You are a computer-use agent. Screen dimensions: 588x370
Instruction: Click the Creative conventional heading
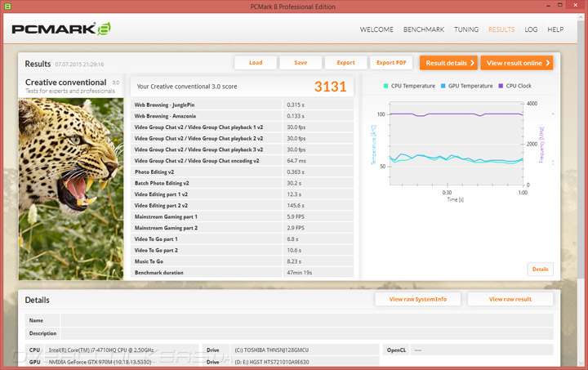(65, 82)
